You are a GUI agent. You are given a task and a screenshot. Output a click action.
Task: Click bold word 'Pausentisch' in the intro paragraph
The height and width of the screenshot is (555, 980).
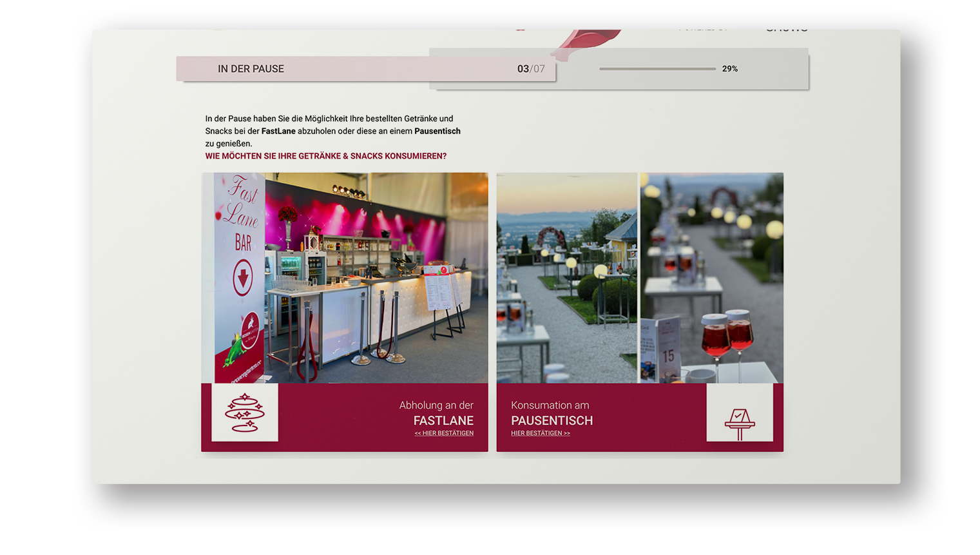point(437,131)
